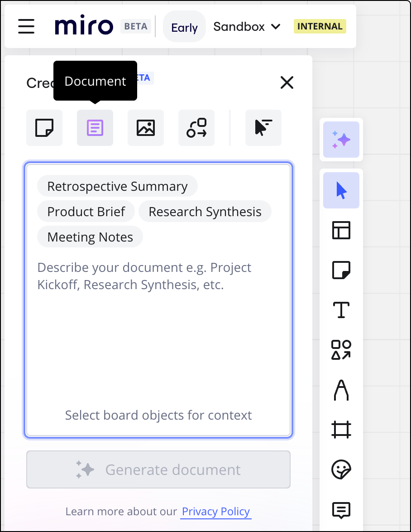Click Select board objects for context

coord(158,415)
